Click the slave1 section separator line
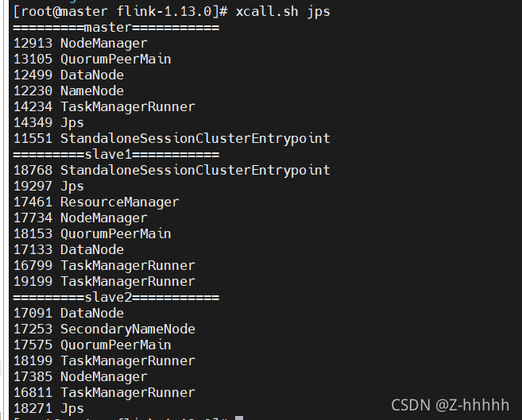Viewport: 522px width, 420px height. [x=116, y=155]
